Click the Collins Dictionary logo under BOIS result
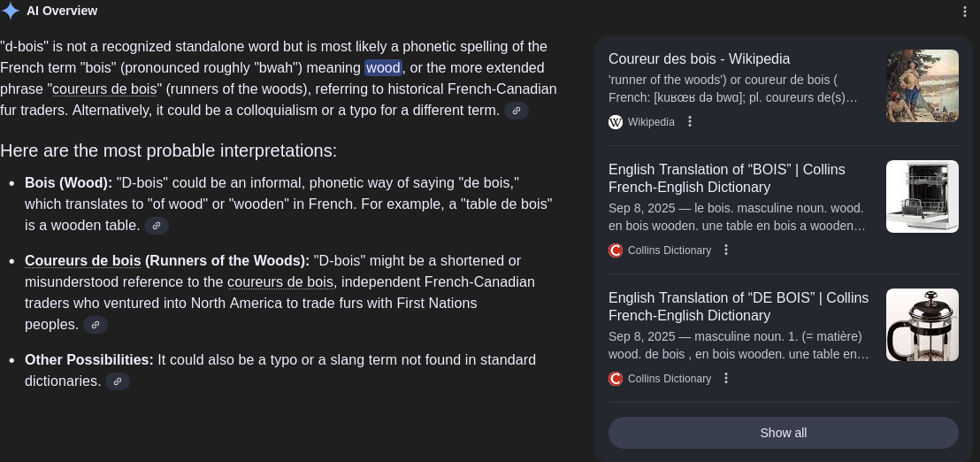This screenshot has height=462, width=980. [x=616, y=250]
